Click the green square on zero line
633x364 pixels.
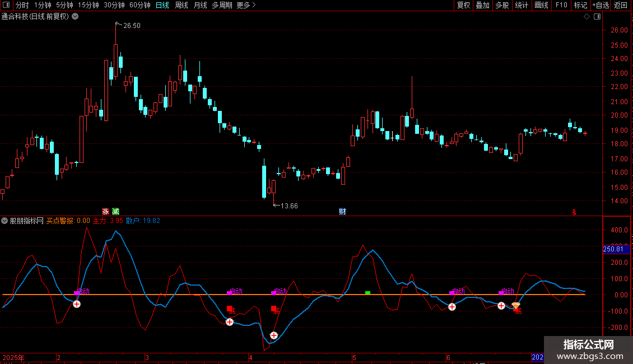pos(367,293)
